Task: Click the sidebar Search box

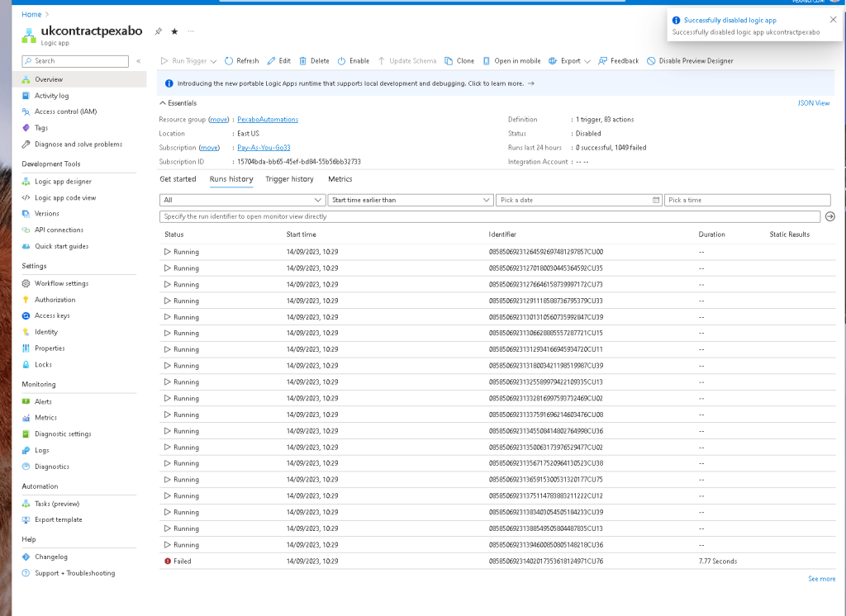Action: [75, 61]
